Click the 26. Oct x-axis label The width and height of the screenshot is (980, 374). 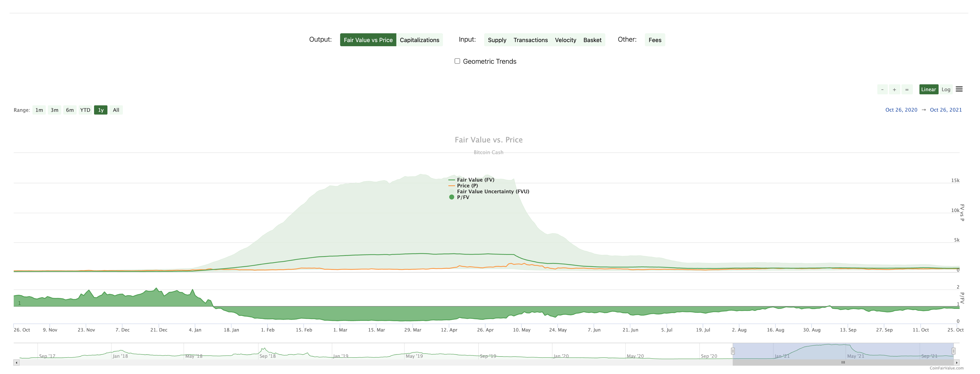click(x=22, y=330)
